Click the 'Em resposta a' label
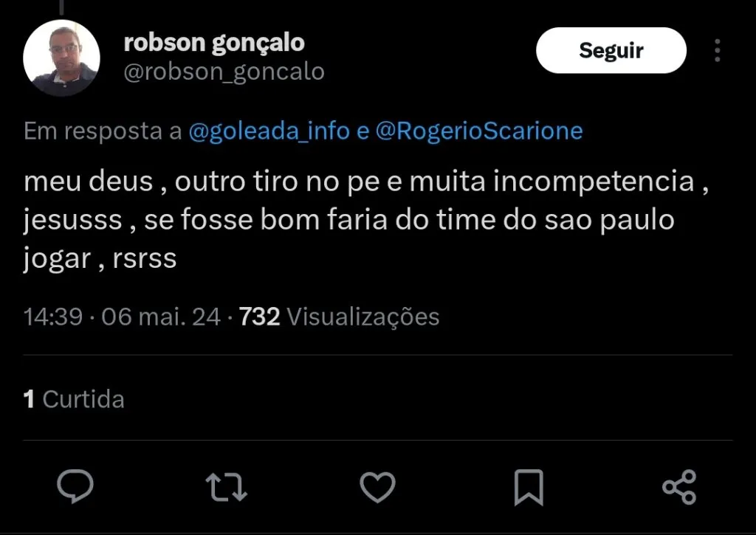The height and width of the screenshot is (535, 756). (x=103, y=131)
